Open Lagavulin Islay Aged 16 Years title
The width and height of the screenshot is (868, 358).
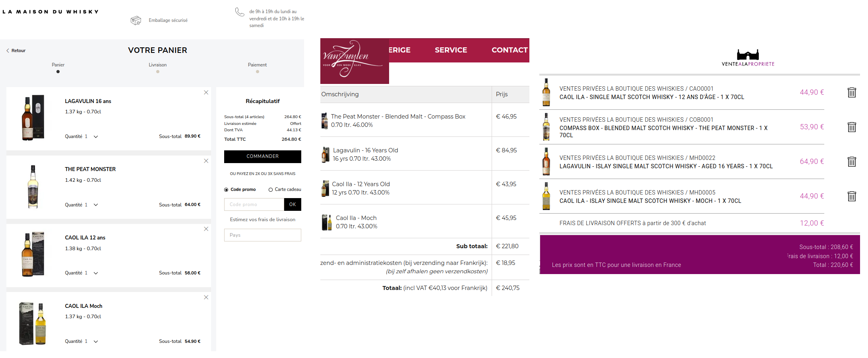click(666, 166)
